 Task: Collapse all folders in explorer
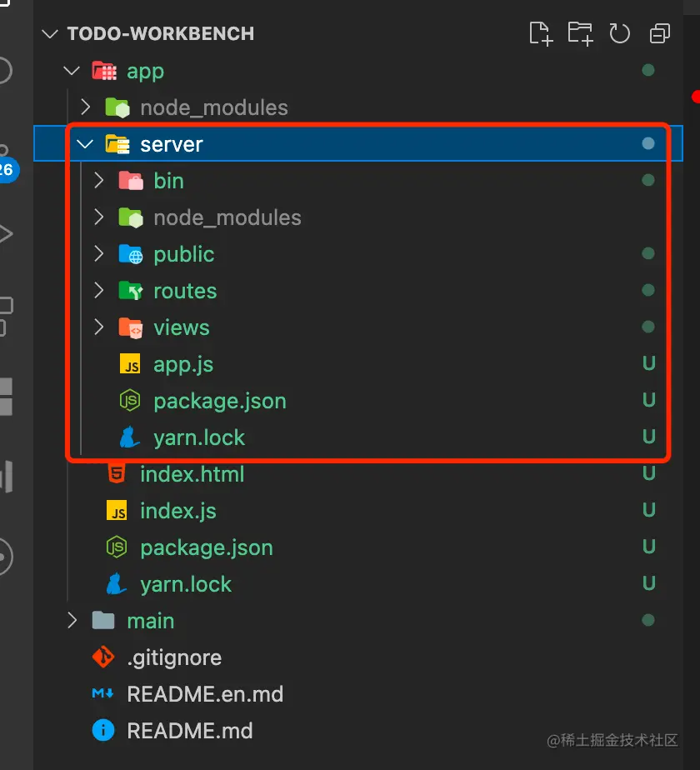(x=659, y=33)
